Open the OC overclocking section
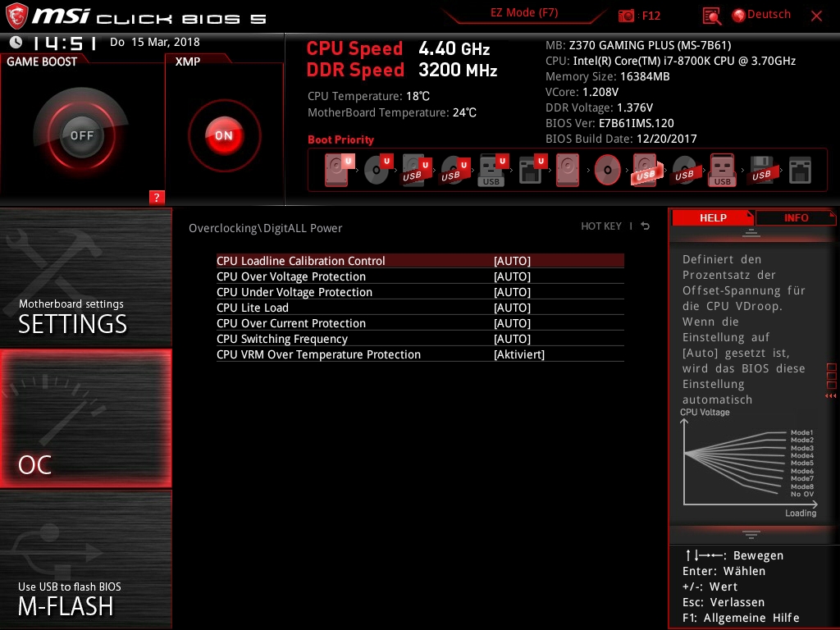 [x=85, y=418]
